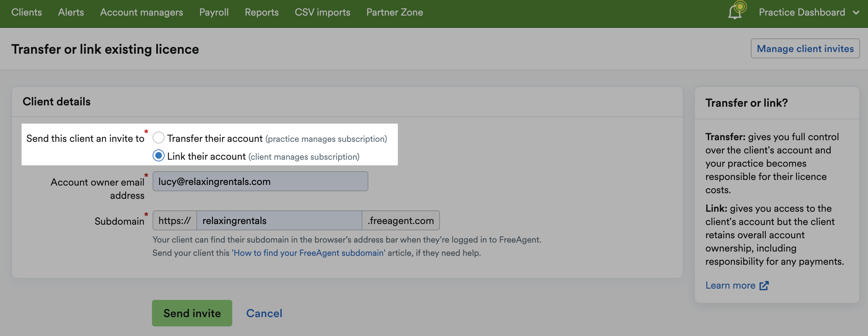Open the How to find your FreeAgent subdomain article
The image size is (868, 336).
[308, 253]
